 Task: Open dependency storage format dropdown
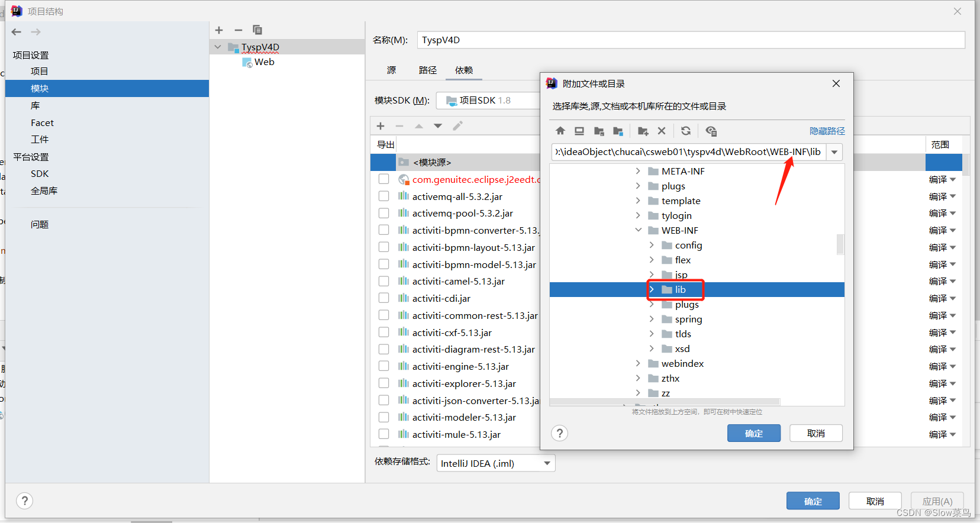pyautogui.click(x=496, y=463)
